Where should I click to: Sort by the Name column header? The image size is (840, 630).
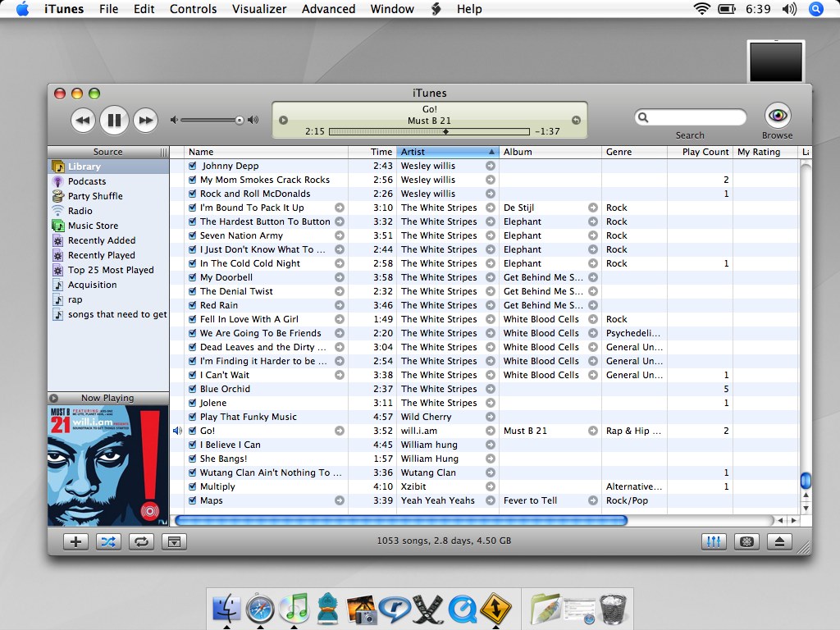pyautogui.click(x=267, y=152)
